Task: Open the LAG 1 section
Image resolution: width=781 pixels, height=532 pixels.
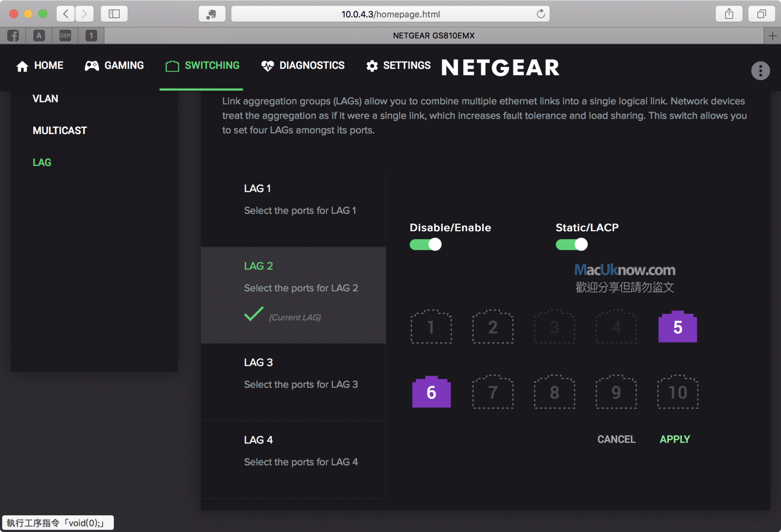Action: tap(293, 200)
